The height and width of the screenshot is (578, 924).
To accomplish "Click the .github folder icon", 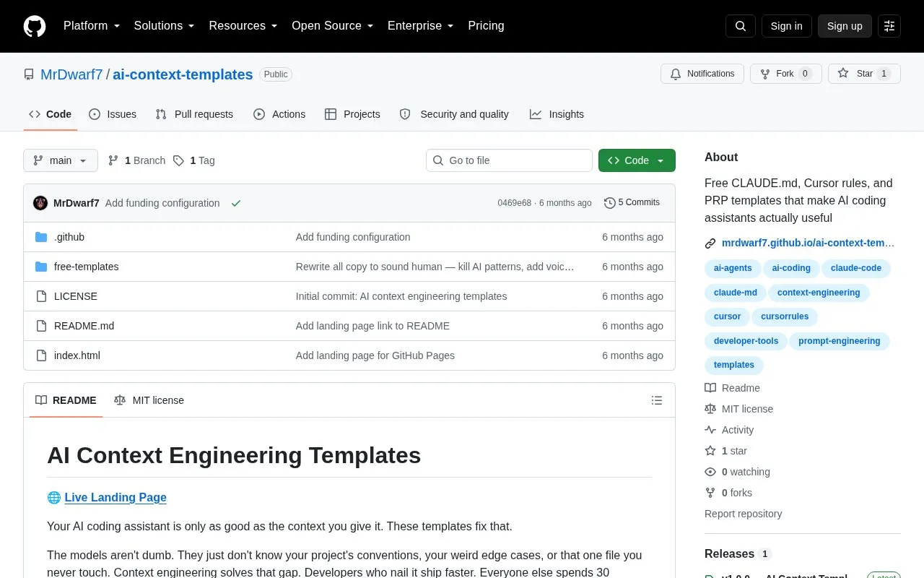I will (41, 237).
